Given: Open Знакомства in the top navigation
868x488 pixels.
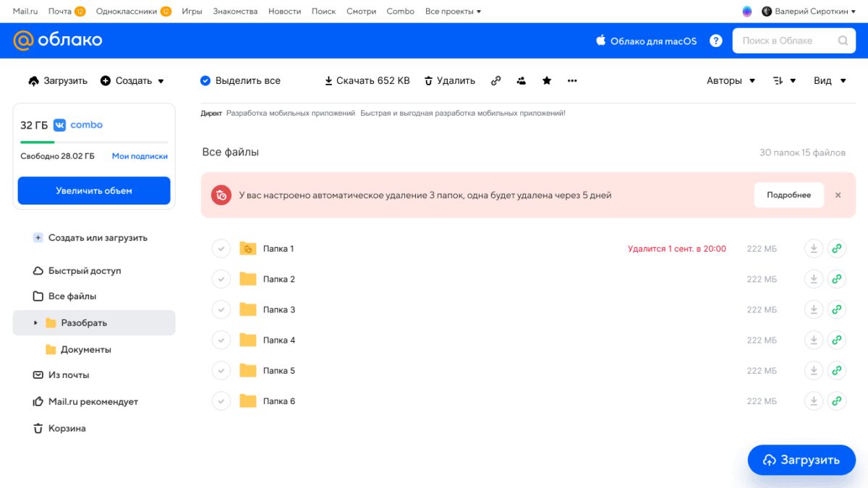Looking at the screenshot, I should click(235, 12).
